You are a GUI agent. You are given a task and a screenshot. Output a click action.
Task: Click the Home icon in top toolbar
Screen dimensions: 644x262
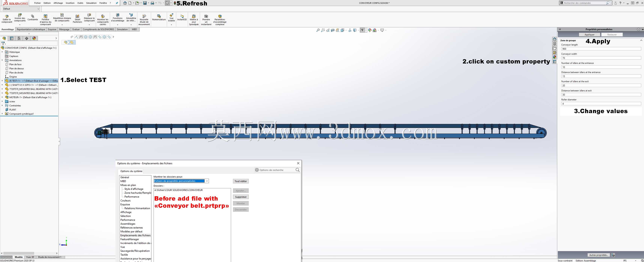tap(125, 3)
